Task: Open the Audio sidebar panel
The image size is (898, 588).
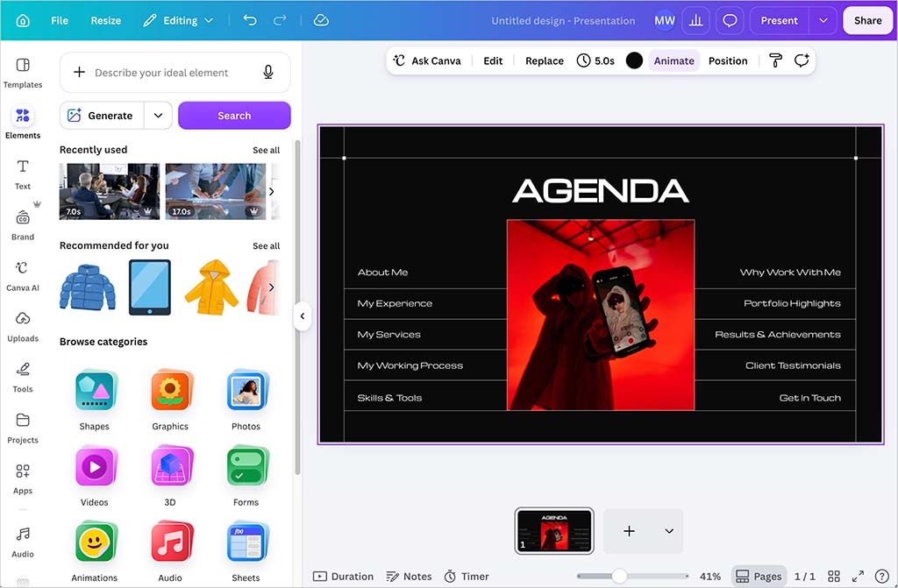Action: pos(23,542)
